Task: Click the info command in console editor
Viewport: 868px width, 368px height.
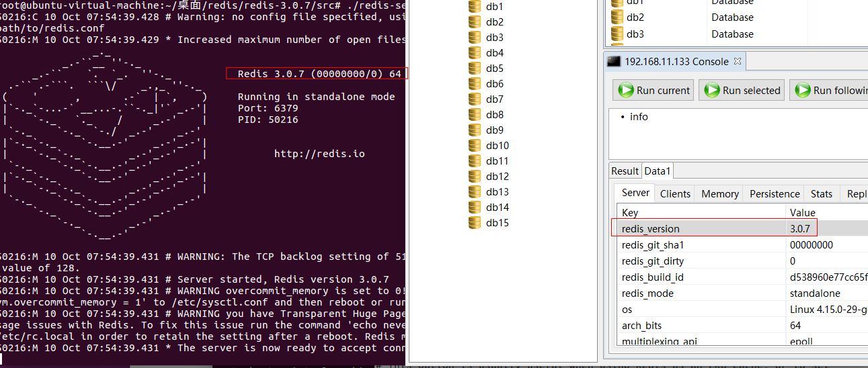Action: tap(639, 117)
